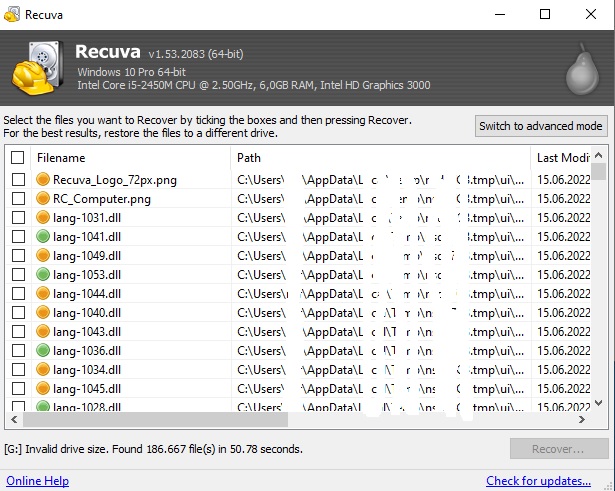Click orange status dot for lang-1045.dll

43,388
